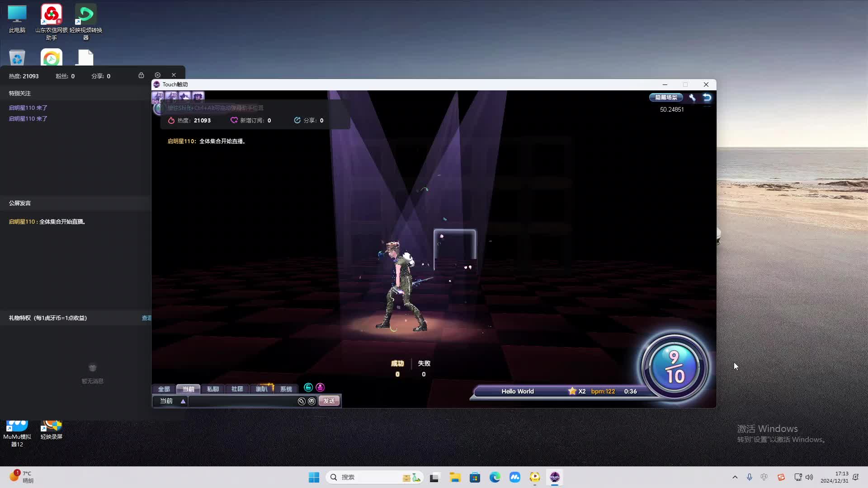
Task: Expand the 当前 channel dropdown triangle
Action: 183,401
